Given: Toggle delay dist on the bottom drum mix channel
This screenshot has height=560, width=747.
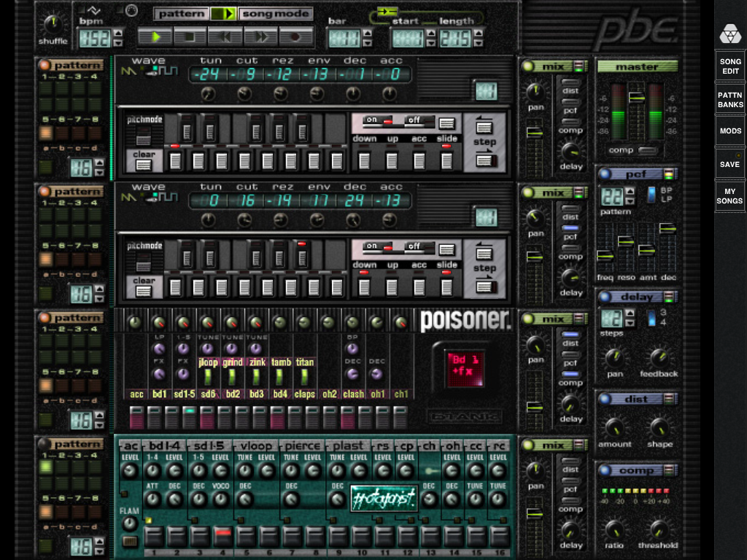Looking at the screenshot, I should pos(570,461).
